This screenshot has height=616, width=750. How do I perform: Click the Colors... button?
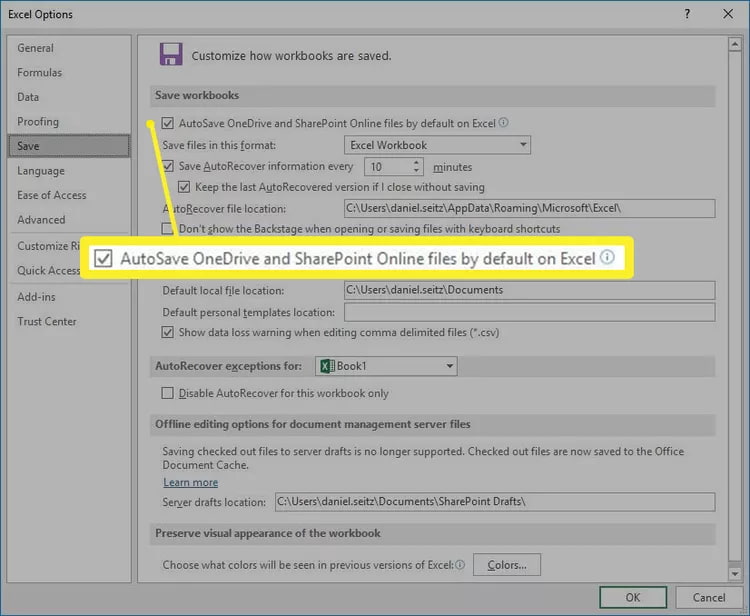[x=507, y=565]
